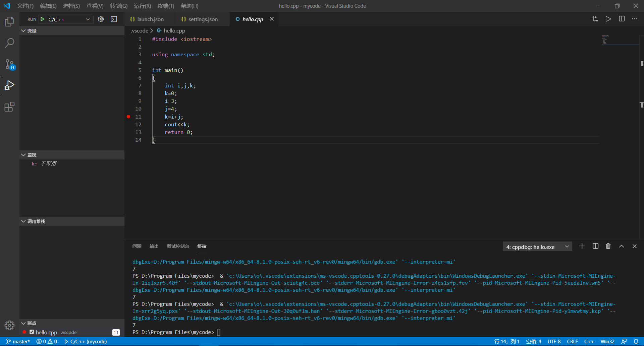Viewport: 644px width, 346px height.
Task: Maximize terminal panel with up chevron
Action: pyautogui.click(x=621, y=246)
